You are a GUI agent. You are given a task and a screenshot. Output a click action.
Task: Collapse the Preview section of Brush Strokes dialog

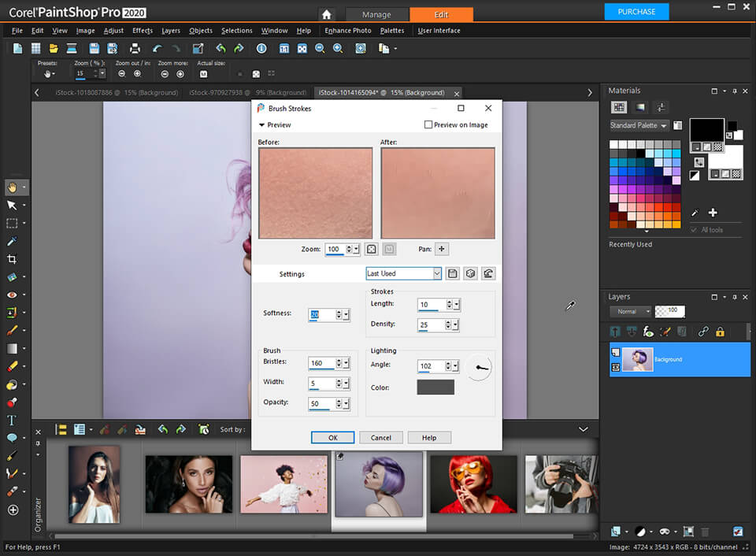(x=262, y=124)
